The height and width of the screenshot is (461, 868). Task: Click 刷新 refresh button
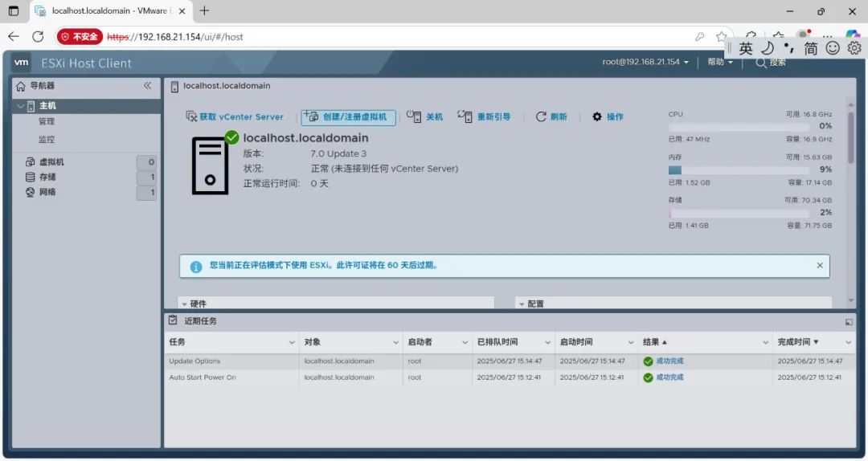(551, 116)
